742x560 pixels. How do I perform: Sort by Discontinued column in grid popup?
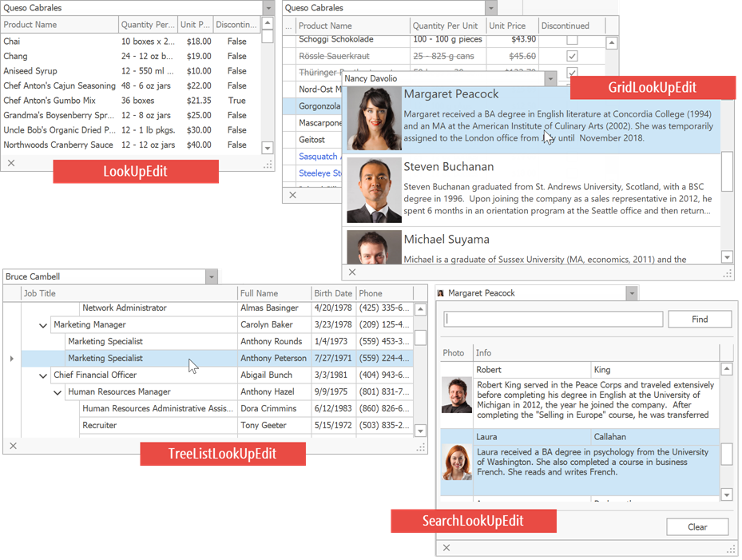[x=571, y=26]
